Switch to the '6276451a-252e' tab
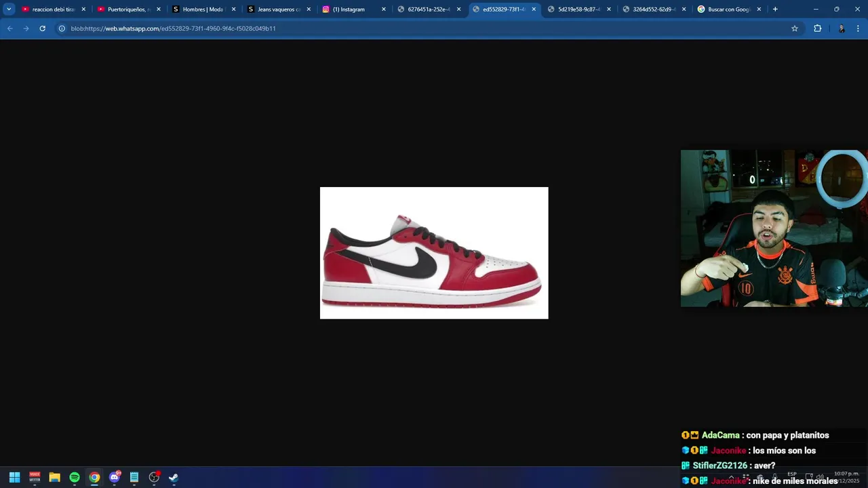Viewport: 868px width, 488px height. click(429, 9)
